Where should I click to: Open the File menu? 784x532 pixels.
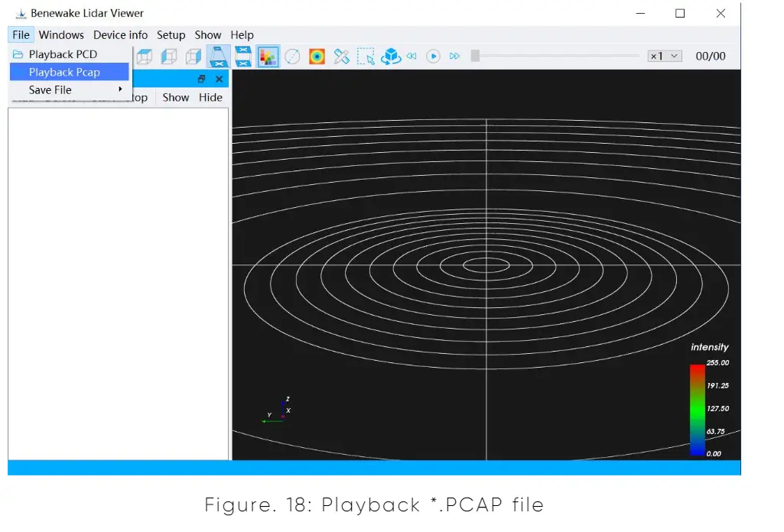tap(21, 35)
